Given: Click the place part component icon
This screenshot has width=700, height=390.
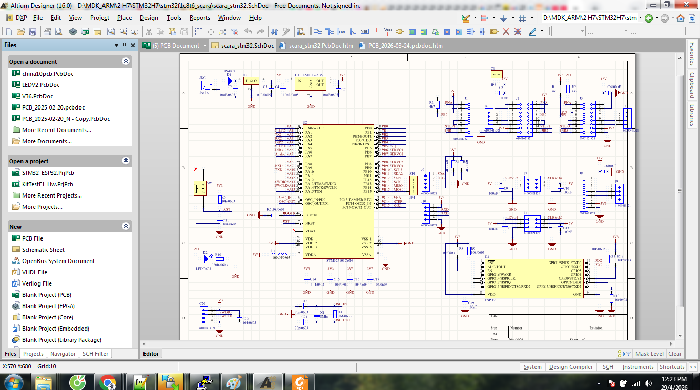Looking at the screenshot, I should pos(400,32).
